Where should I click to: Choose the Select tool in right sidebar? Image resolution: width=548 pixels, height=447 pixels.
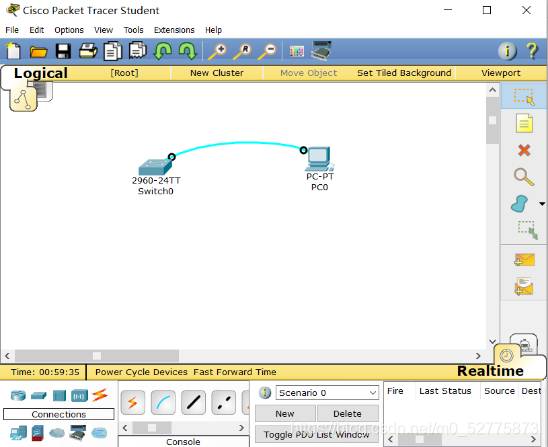point(524,96)
